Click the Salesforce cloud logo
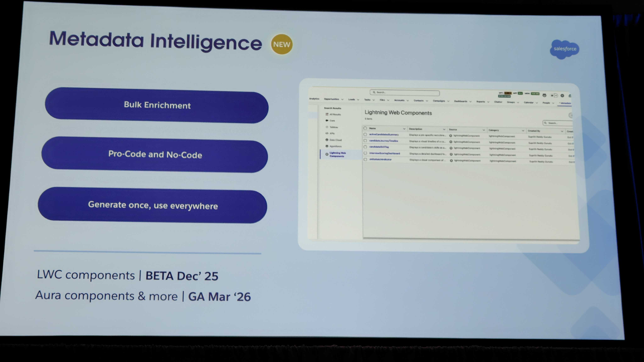The width and height of the screenshot is (644, 362). pos(564,49)
